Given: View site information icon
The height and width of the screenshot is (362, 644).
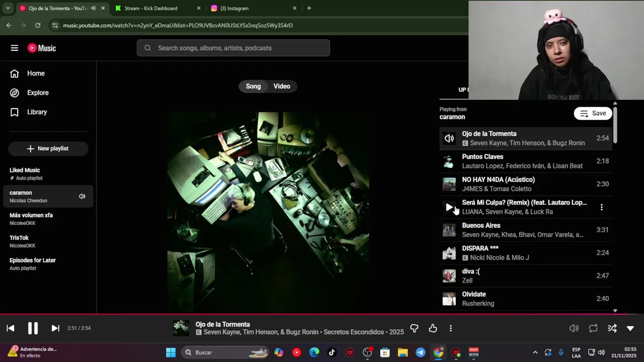Looking at the screenshot, I should [55, 25].
